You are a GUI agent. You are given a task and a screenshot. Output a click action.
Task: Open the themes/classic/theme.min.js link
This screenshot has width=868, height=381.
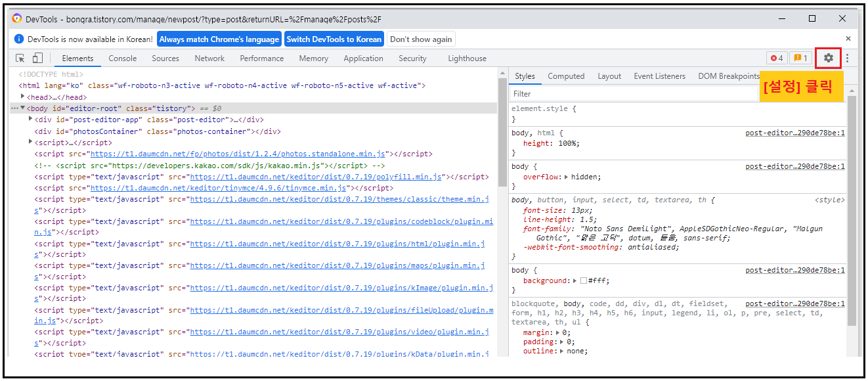tap(339, 199)
